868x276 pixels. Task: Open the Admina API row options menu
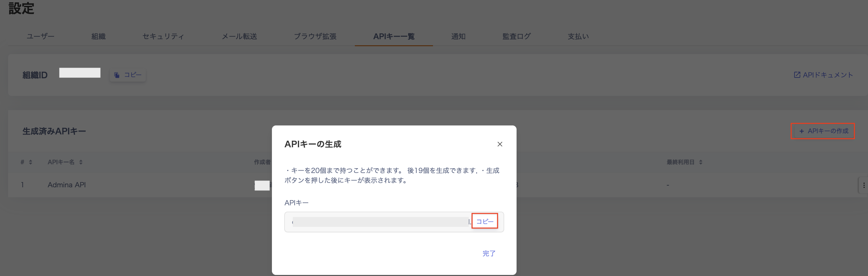coord(864,185)
